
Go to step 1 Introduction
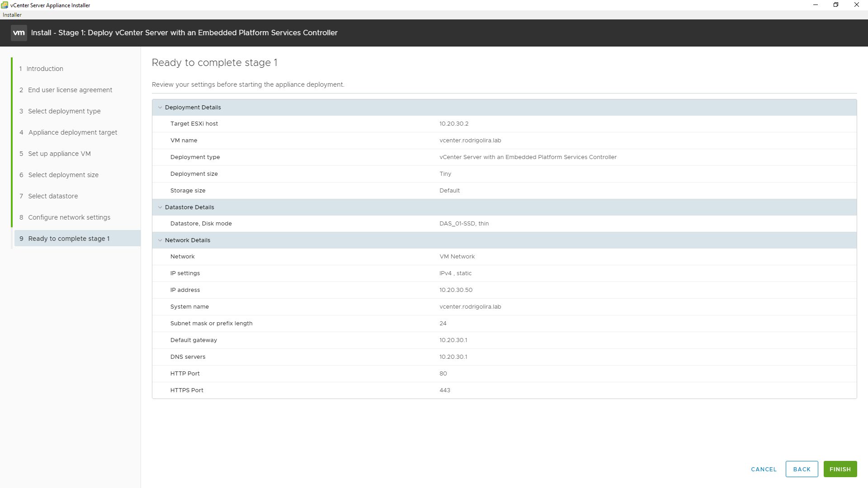44,69
